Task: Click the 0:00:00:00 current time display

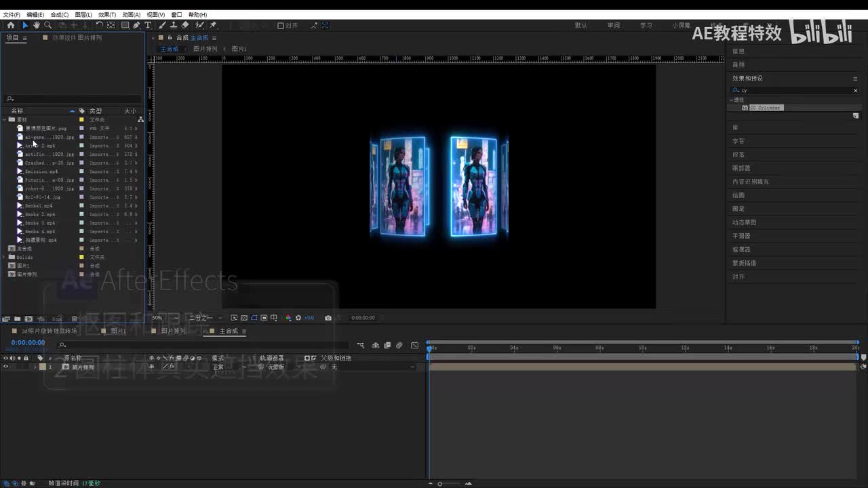Action: pyautogui.click(x=28, y=343)
